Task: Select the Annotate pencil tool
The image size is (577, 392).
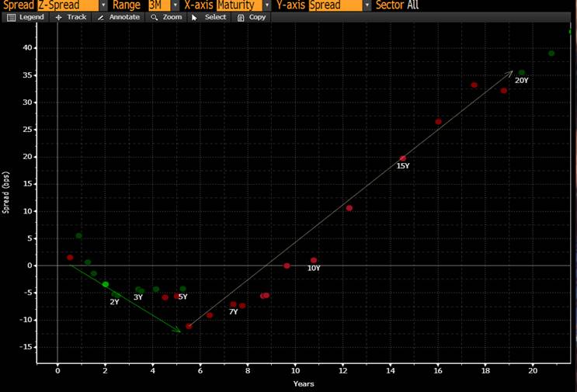Action: coord(119,17)
